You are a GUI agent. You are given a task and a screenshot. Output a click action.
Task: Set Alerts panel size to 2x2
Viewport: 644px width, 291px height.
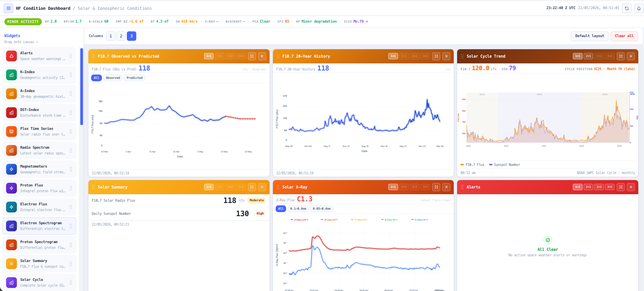[x=599, y=187]
